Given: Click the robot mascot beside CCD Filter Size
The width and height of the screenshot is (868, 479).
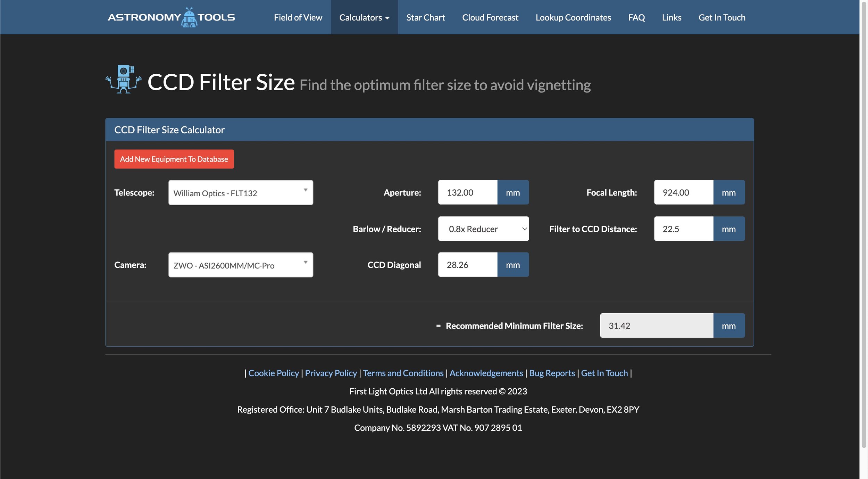Looking at the screenshot, I should click(124, 79).
